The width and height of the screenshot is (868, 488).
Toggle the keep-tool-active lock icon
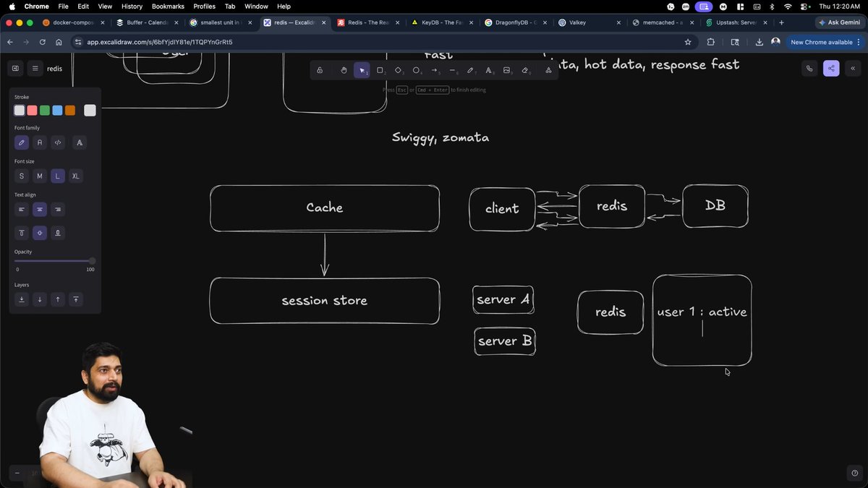(x=320, y=70)
